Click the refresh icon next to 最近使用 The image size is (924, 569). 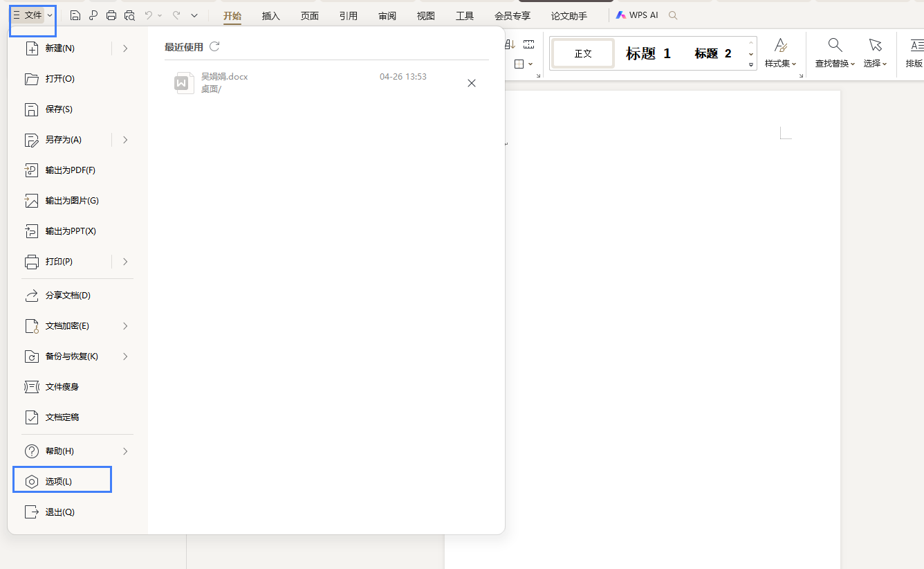pyautogui.click(x=214, y=46)
